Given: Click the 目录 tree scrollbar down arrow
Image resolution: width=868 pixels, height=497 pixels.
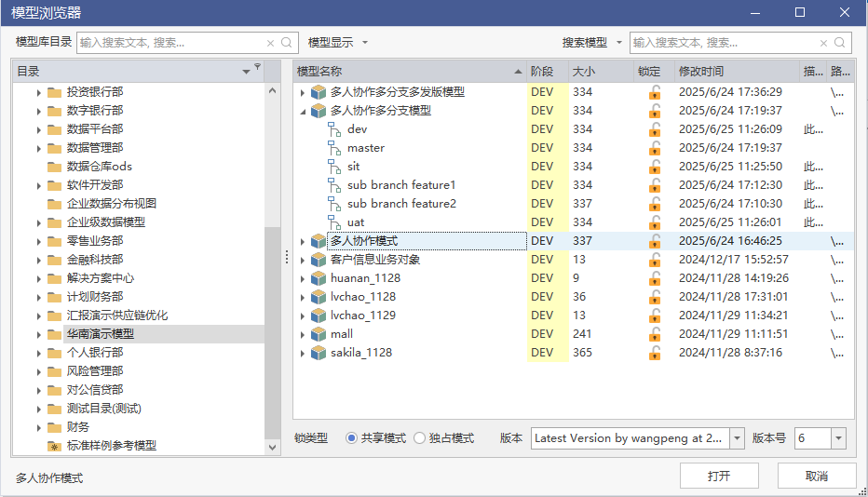Looking at the screenshot, I should tap(272, 447).
